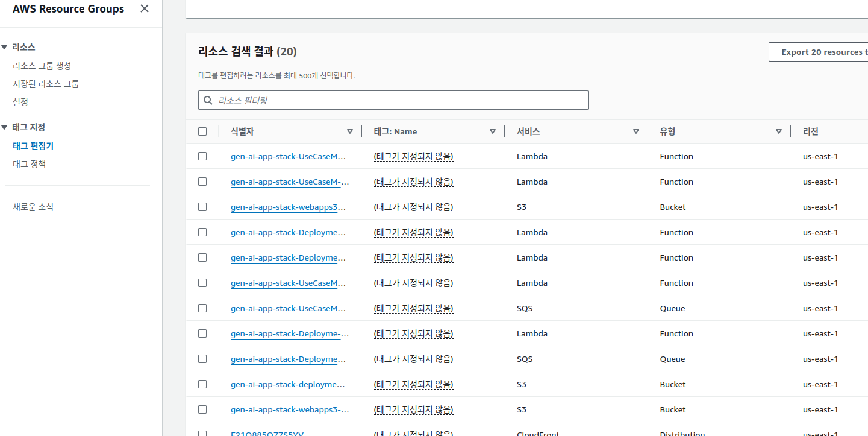Toggle the select-all header checkbox
The image size is (868, 436).
tap(202, 131)
